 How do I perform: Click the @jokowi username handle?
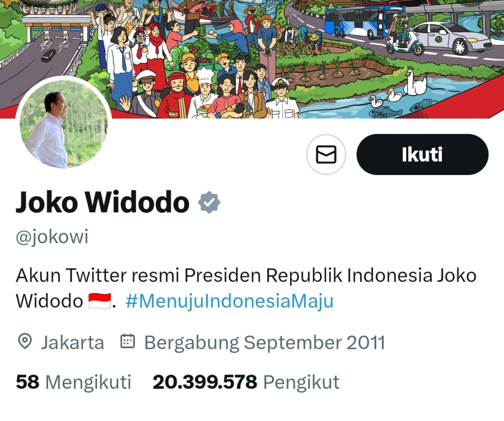pyautogui.click(x=52, y=237)
